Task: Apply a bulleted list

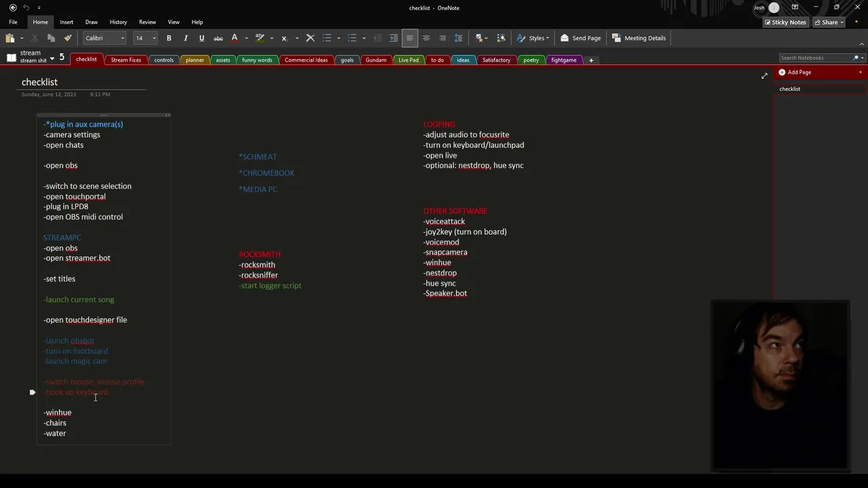Action: coord(327,38)
